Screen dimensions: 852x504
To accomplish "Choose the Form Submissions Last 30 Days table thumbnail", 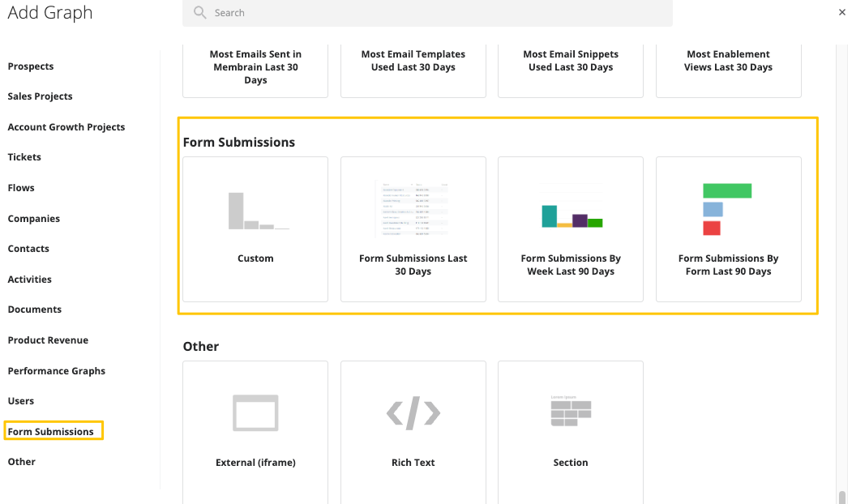I will (x=413, y=210).
